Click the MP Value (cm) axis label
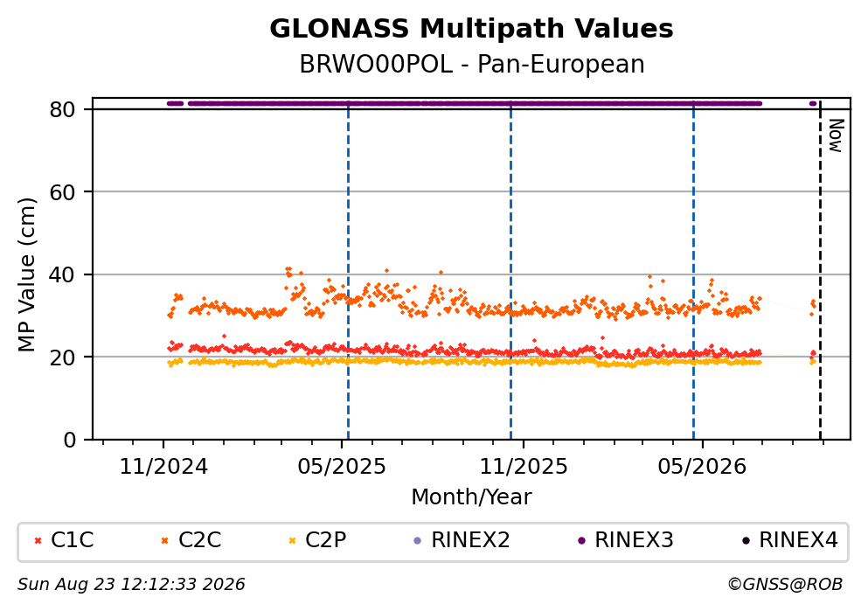The width and height of the screenshot is (868, 611). pyautogui.click(x=26, y=275)
